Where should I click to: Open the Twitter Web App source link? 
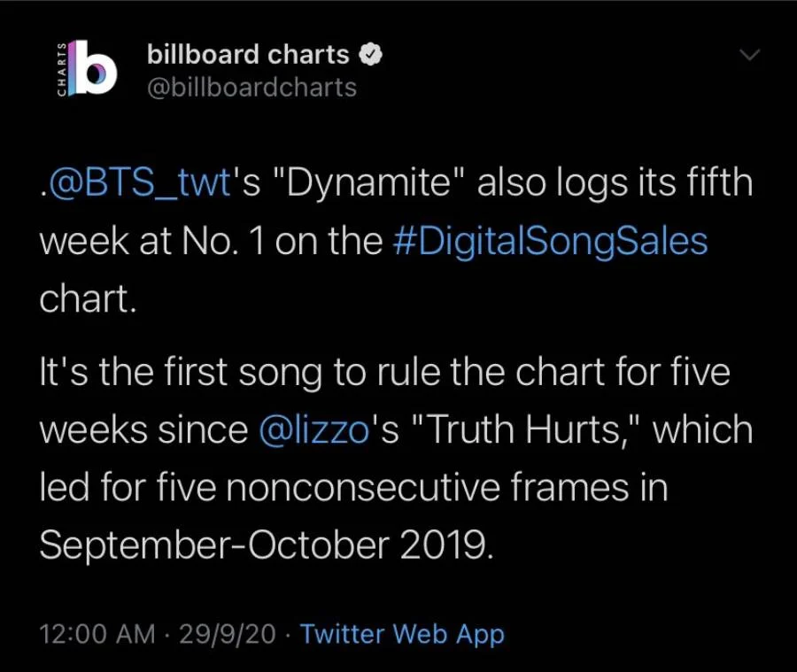[402, 634]
